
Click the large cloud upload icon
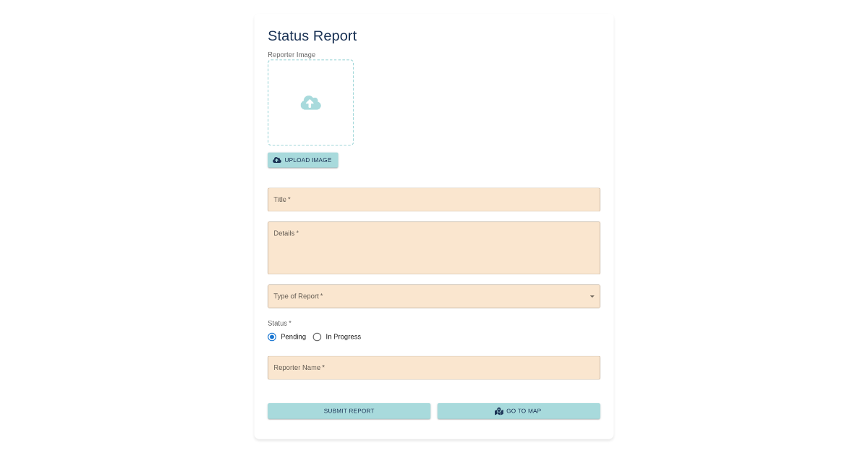click(x=310, y=103)
